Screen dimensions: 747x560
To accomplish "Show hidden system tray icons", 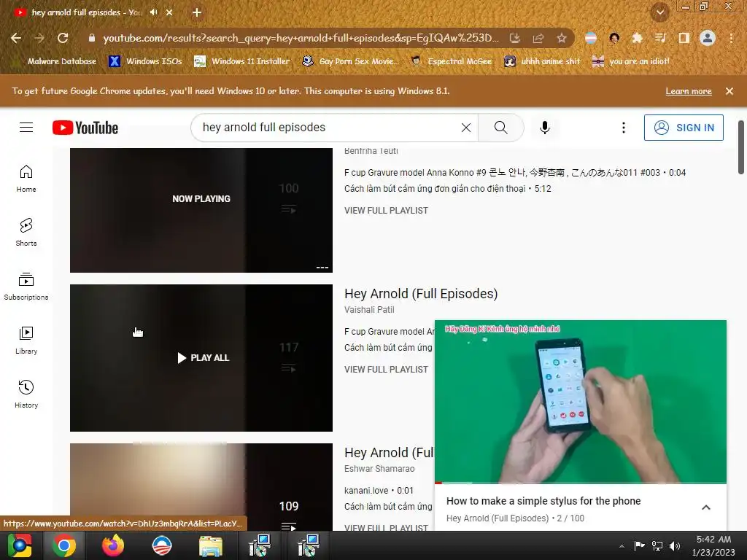I will (x=622, y=546).
